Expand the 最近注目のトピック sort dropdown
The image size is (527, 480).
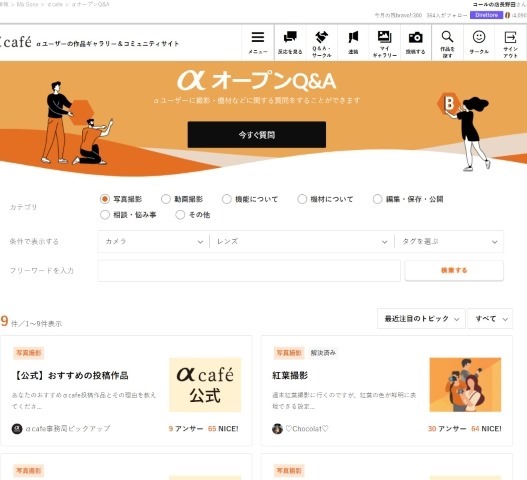(421, 318)
